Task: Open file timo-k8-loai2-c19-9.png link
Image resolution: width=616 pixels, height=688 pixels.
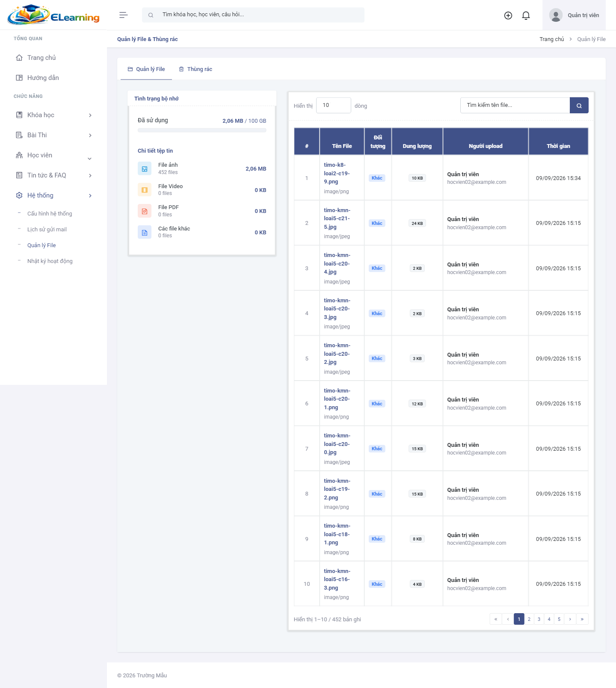Action: point(337,173)
